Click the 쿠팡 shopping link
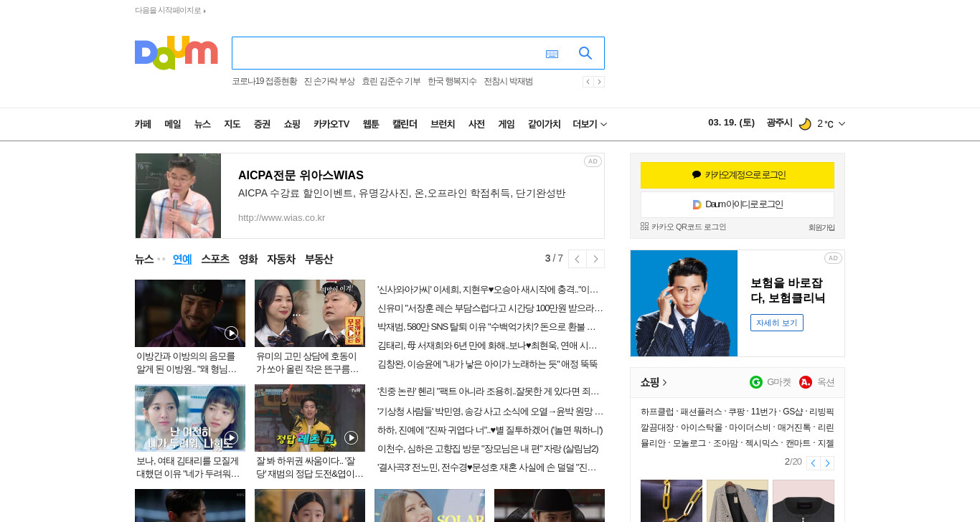This screenshot has height=522, width=980. (x=736, y=412)
